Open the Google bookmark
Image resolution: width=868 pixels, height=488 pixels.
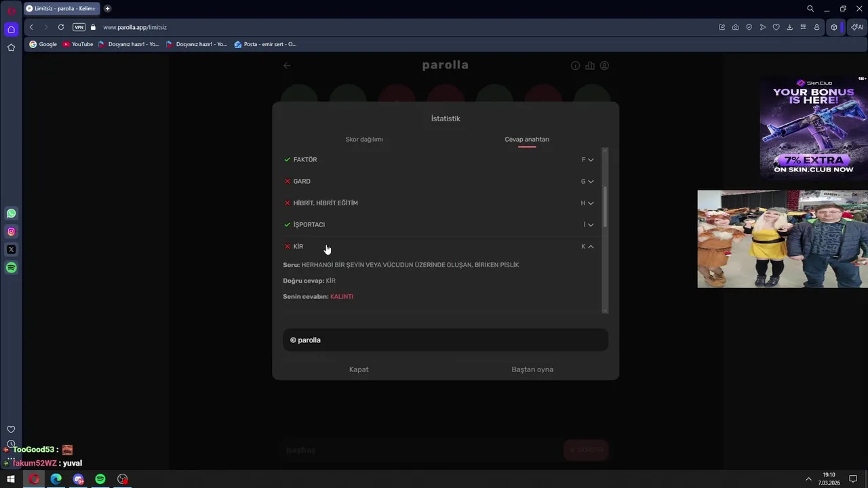pos(43,44)
